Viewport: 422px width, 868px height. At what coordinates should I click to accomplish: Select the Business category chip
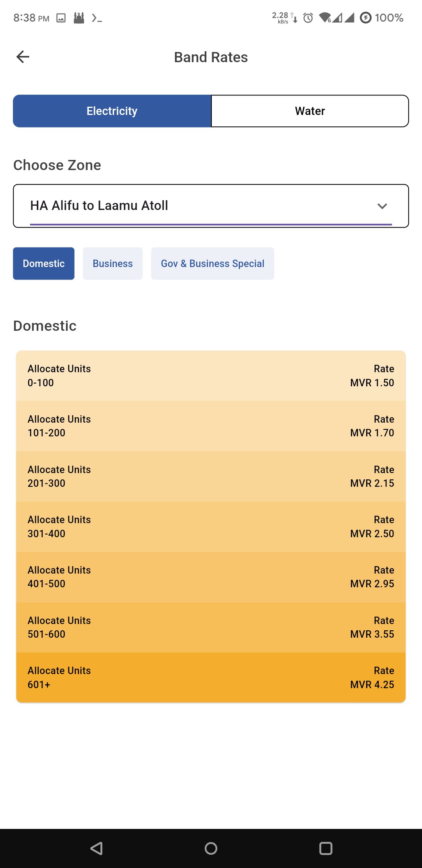click(113, 264)
